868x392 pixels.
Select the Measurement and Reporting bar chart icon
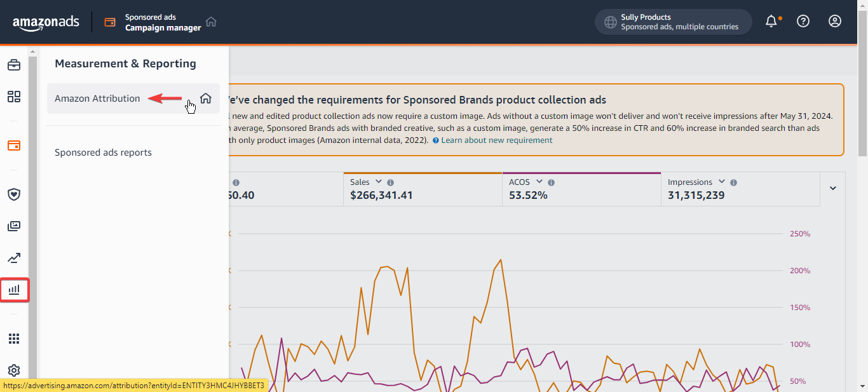[x=14, y=290]
